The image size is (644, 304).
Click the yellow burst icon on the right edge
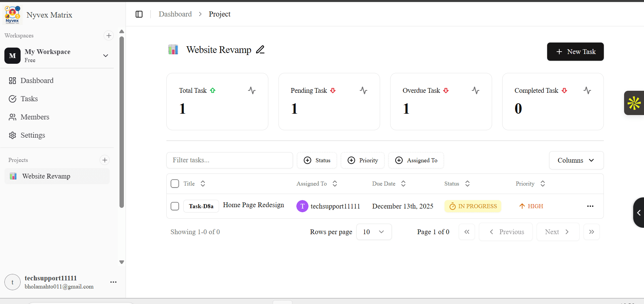tap(634, 103)
